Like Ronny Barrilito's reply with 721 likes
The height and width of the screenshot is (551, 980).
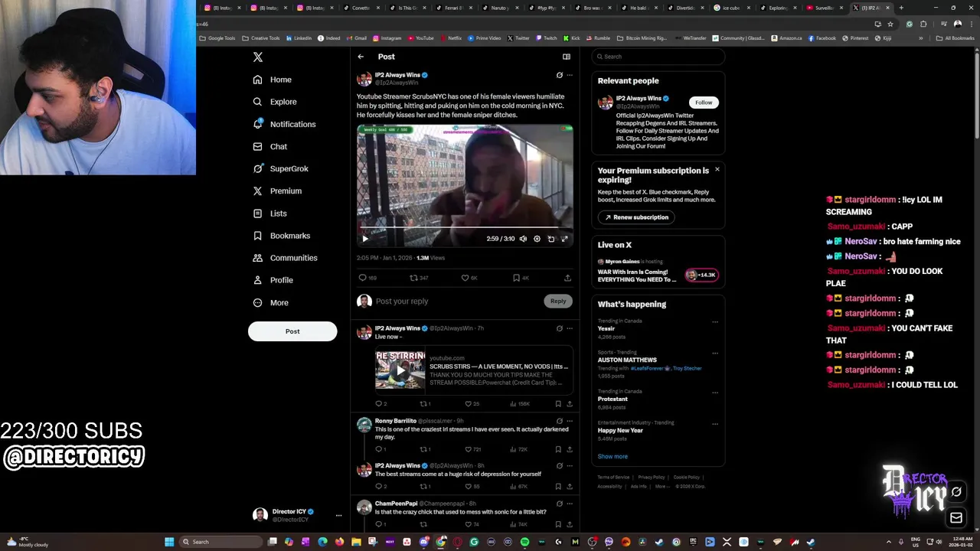(x=472, y=449)
